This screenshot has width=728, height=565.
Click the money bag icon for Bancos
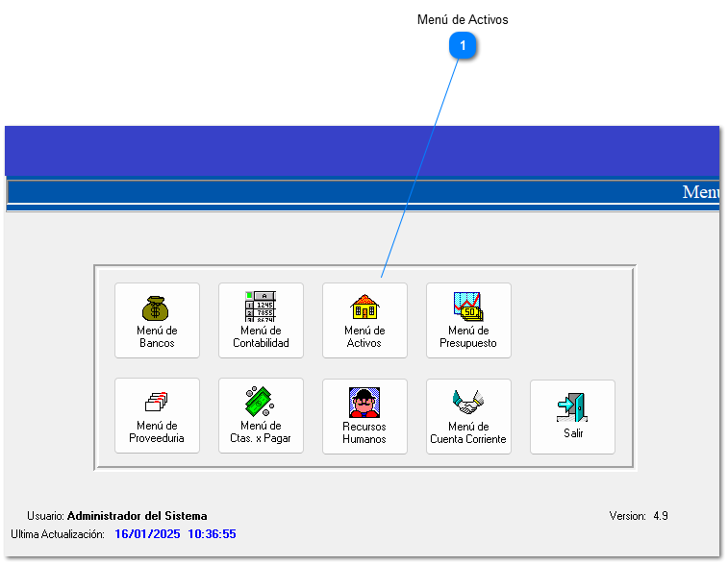[156, 307]
